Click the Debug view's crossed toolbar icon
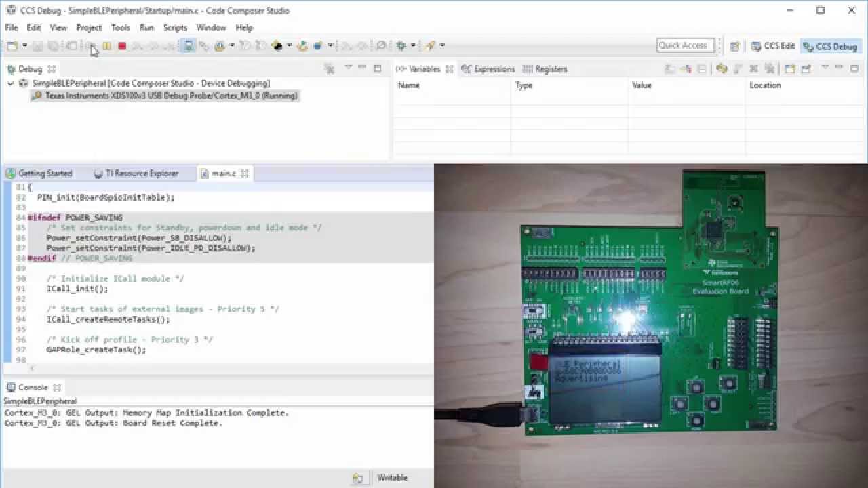868x488 pixels. coord(330,68)
